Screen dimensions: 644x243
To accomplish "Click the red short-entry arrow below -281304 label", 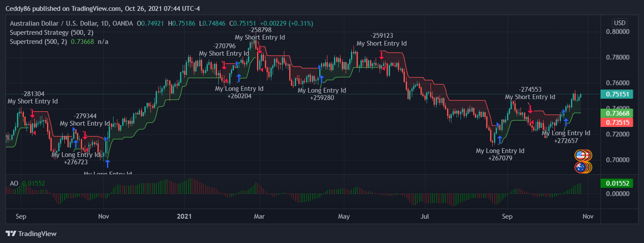I will click(x=33, y=113).
